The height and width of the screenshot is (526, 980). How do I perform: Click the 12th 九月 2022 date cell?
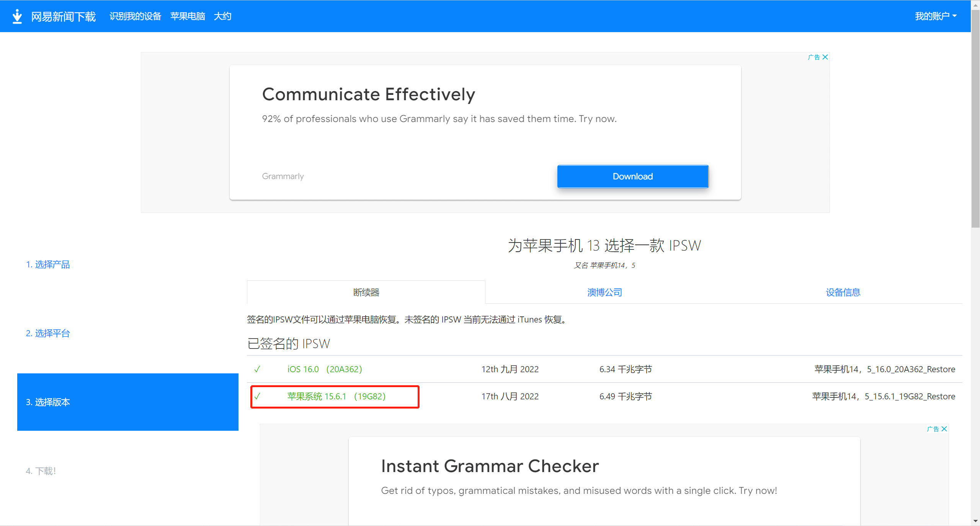coord(510,369)
